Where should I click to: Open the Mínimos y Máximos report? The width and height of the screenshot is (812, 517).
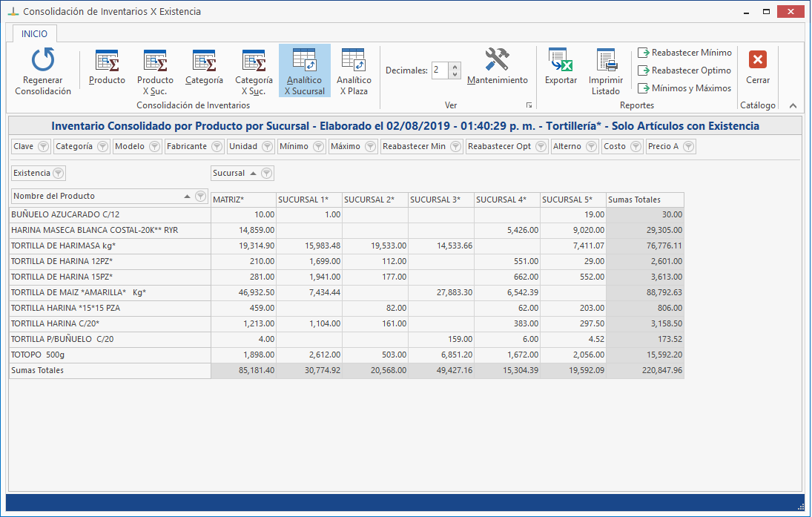click(x=684, y=88)
